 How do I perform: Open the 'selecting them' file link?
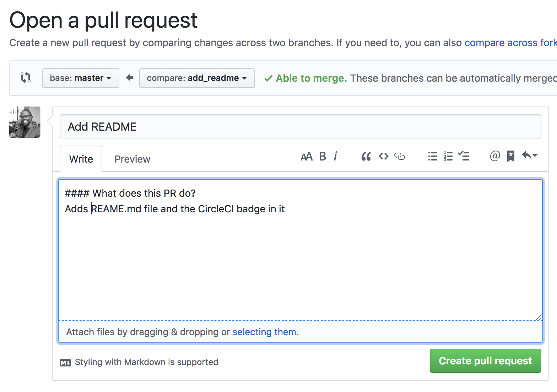(x=264, y=332)
